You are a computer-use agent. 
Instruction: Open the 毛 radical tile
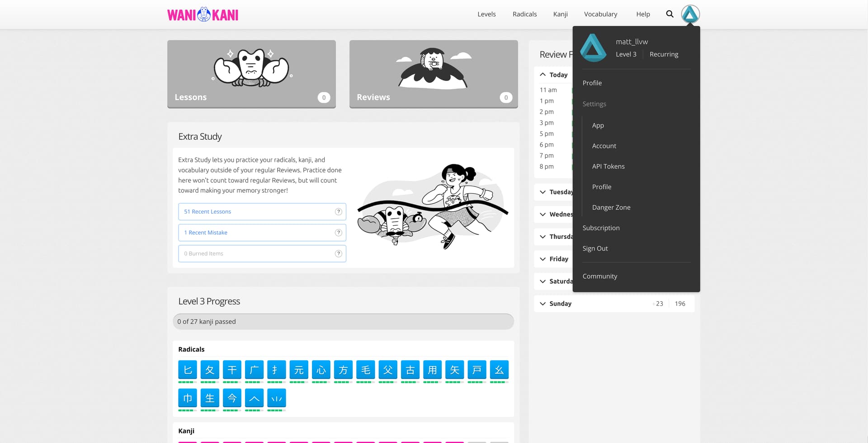tap(365, 370)
